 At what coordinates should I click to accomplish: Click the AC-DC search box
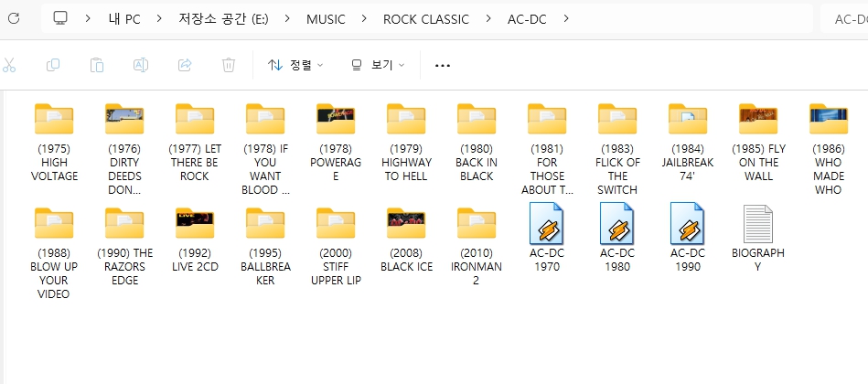click(x=844, y=19)
